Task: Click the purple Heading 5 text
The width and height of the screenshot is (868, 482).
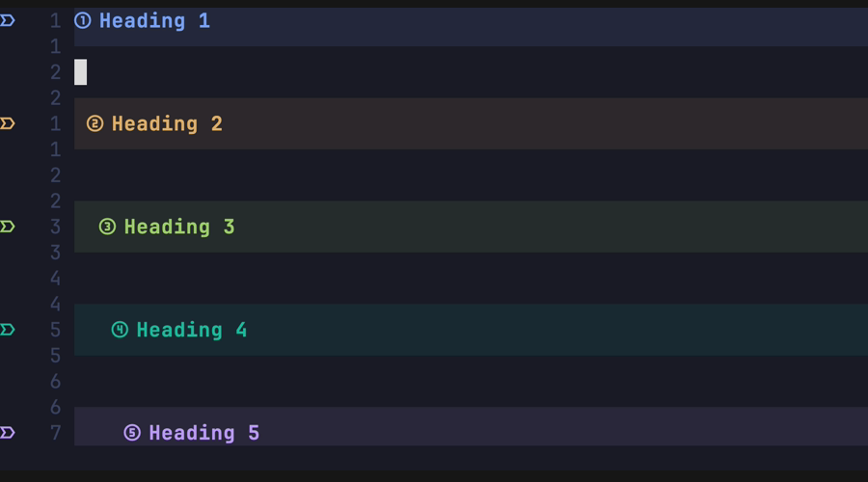Action: coord(204,433)
